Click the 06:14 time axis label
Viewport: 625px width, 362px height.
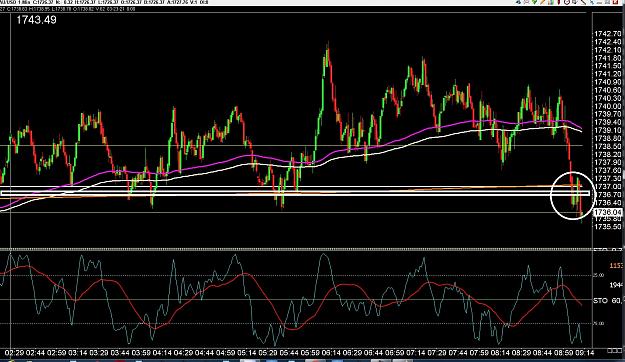(x=331, y=353)
